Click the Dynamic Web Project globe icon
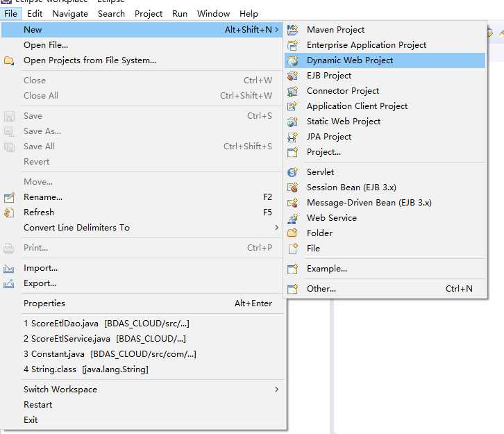 coord(292,60)
